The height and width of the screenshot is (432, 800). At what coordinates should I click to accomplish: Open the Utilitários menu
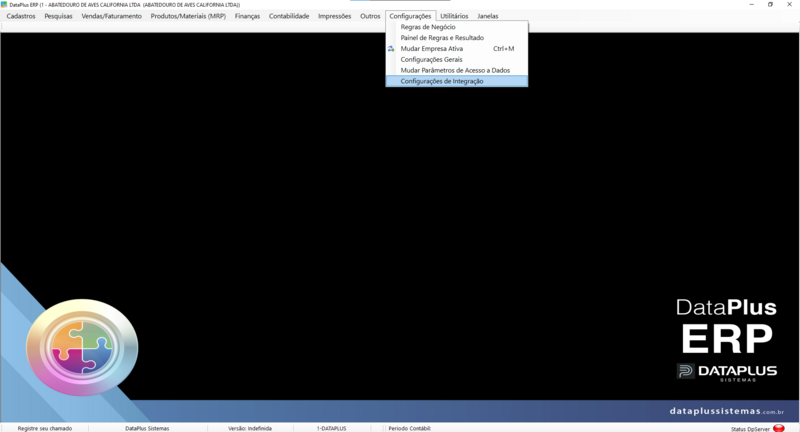[x=454, y=16]
